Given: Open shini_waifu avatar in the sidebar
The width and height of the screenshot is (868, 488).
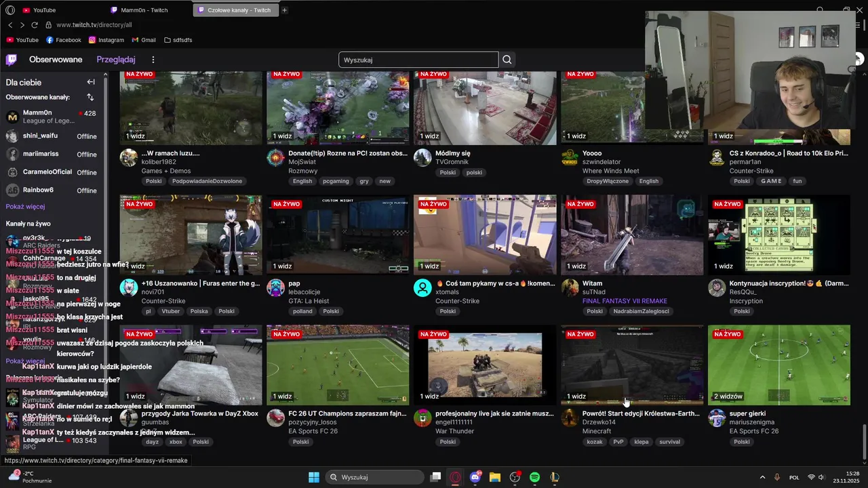Looking at the screenshot, I should [x=12, y=136].
